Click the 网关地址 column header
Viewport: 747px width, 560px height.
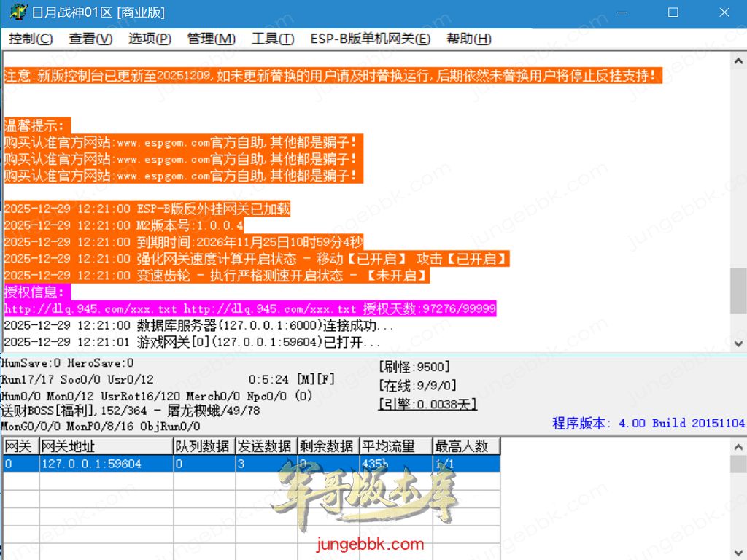coord(106,446)
